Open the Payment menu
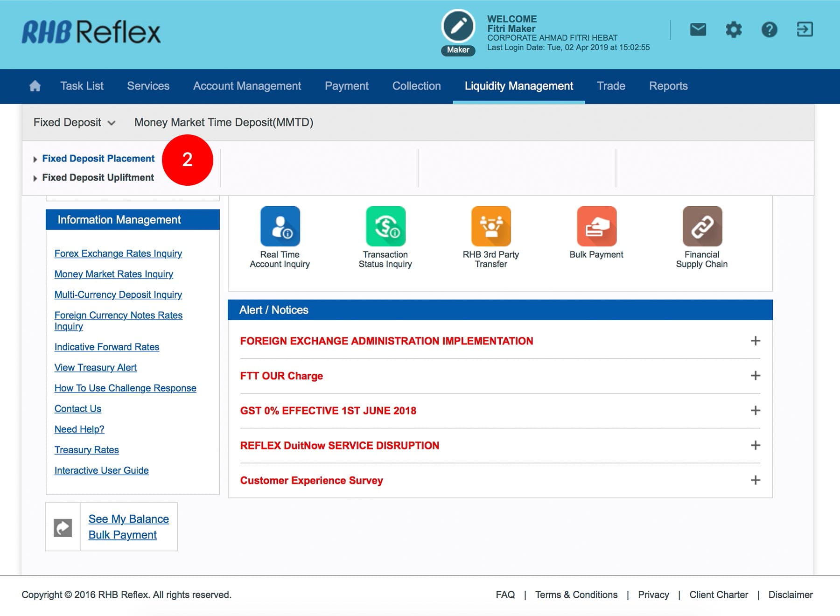Viewport: 840px width, 616px height. pos(346,86)
